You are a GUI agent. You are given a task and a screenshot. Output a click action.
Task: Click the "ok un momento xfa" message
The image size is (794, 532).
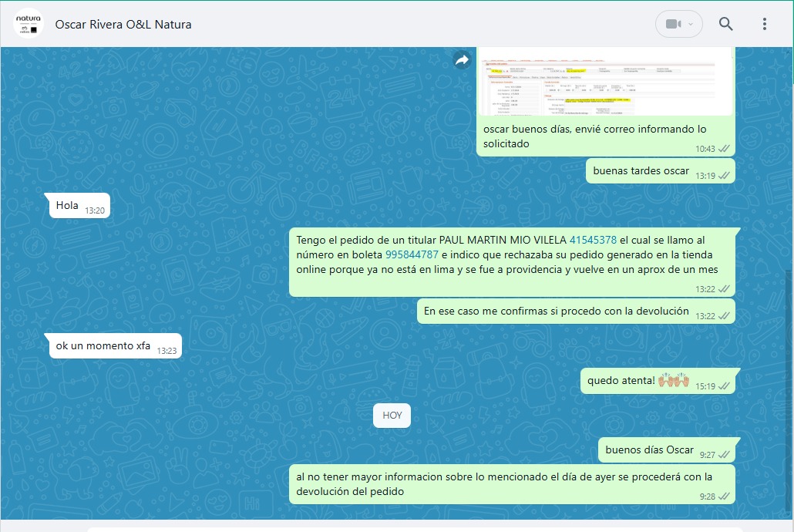click(103, 346)
